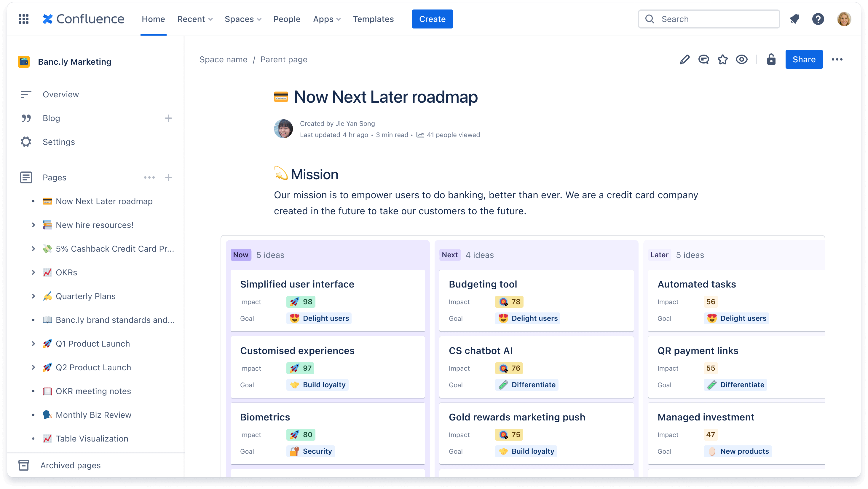Click the star/favorite icon

(722, 59)
